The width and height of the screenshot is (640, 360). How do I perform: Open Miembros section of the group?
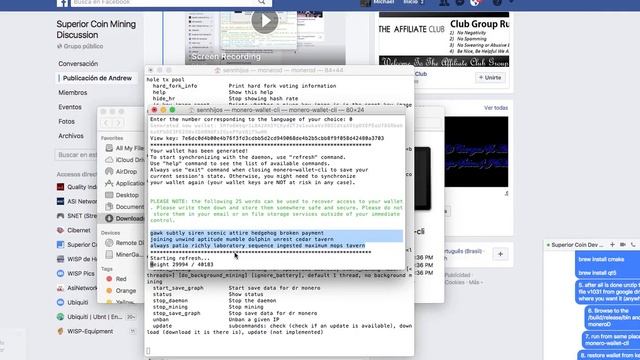click(73, 93)
